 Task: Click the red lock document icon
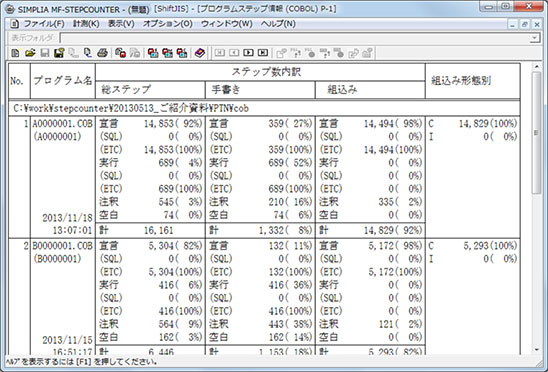point(121,53)
